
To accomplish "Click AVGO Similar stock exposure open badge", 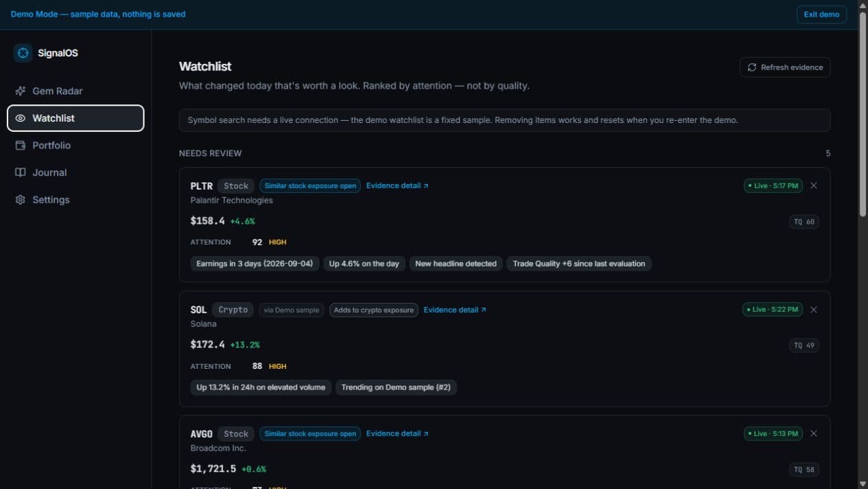I will coord(310,433).
